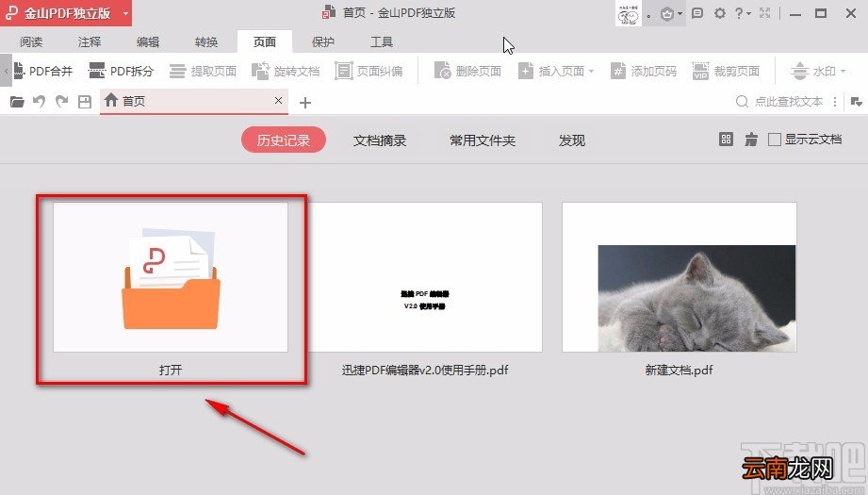This screenshot has height=495, width=868.
Task: Click the 添加页码 add page number tool
Action: tap(644, 71)
